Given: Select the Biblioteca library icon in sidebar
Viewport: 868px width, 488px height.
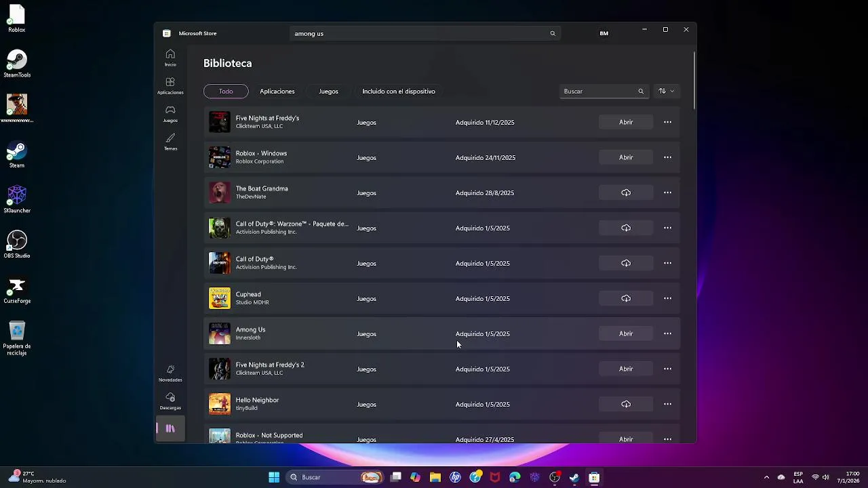Looking at the screenshot, I should point(170,428).
